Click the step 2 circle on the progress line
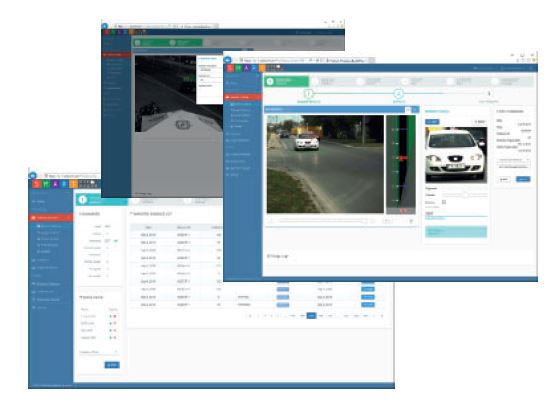Screen dimensions: 559x419 398,94
